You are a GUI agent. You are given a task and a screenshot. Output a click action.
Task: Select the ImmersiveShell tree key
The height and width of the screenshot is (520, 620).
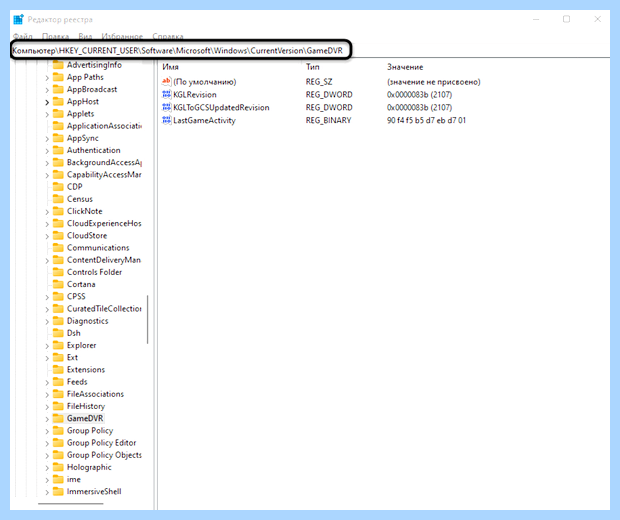pyautogui.click(x=94, y=492)
